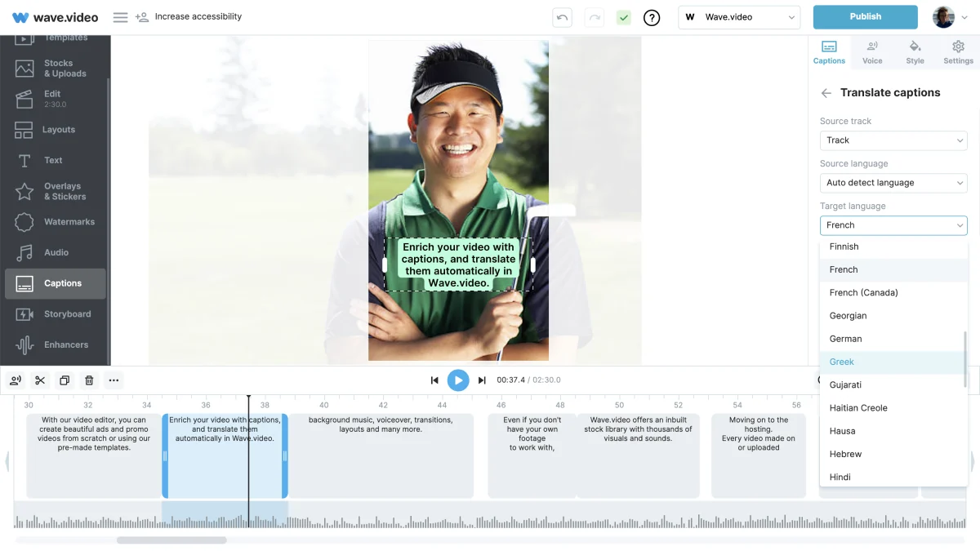980x551 pixels.
Task: Open the Wave.video workspace dropdown
Action: pyautogui.click(x=739, y=17)
